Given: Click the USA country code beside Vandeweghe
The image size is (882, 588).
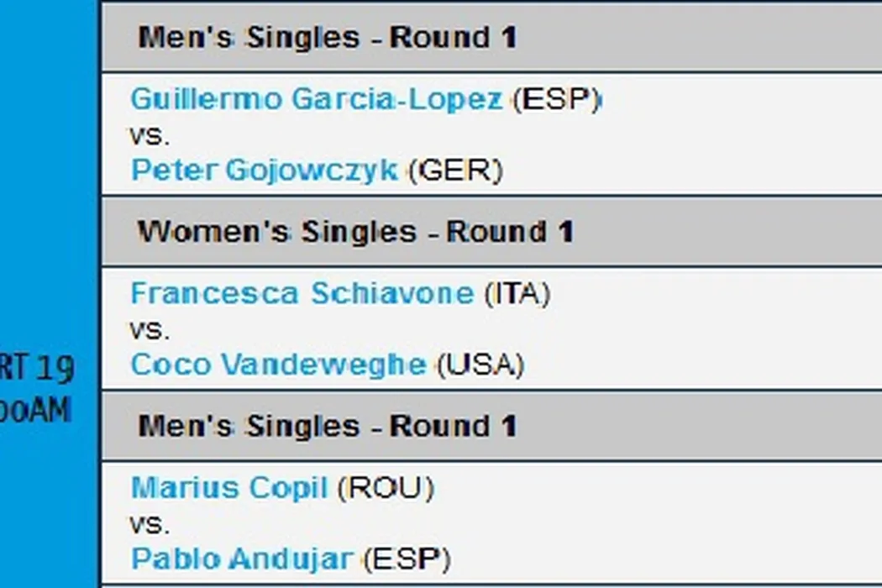Looking at the screenshot, I should tap(481, 365).
